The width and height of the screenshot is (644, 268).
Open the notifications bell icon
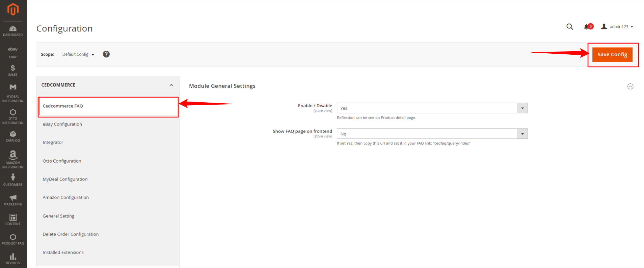(x=588, y=27)
